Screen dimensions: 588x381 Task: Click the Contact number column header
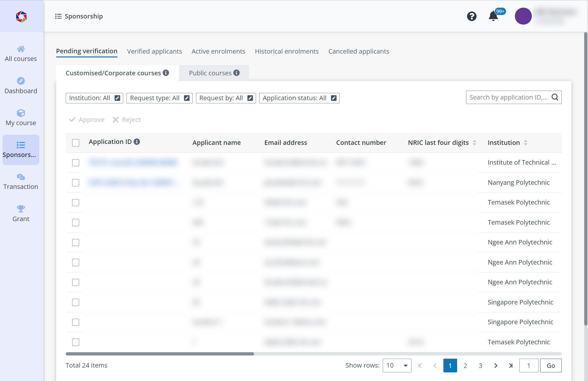361,143
